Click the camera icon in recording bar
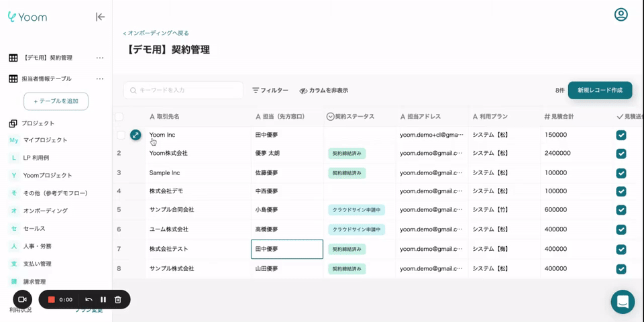644x322 pixels. (22, 299)
